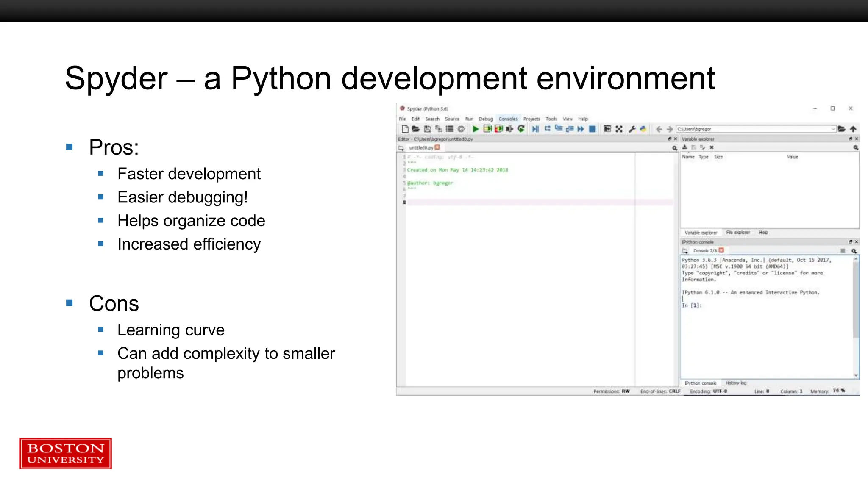Viewport: 868px width, 488px height.
Task: Open the Consoles menu
Action: 508,119
